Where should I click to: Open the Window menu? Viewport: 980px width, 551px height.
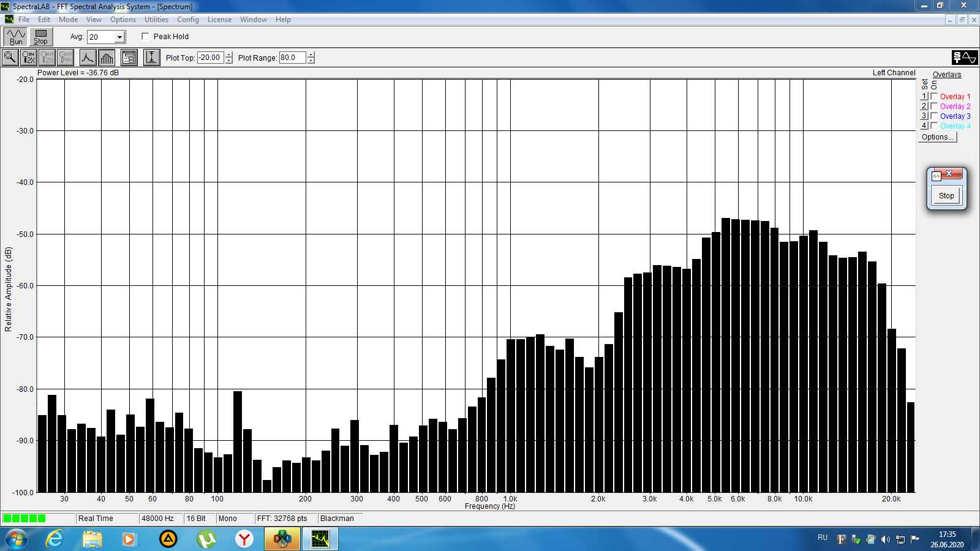[x=254, y=20]
